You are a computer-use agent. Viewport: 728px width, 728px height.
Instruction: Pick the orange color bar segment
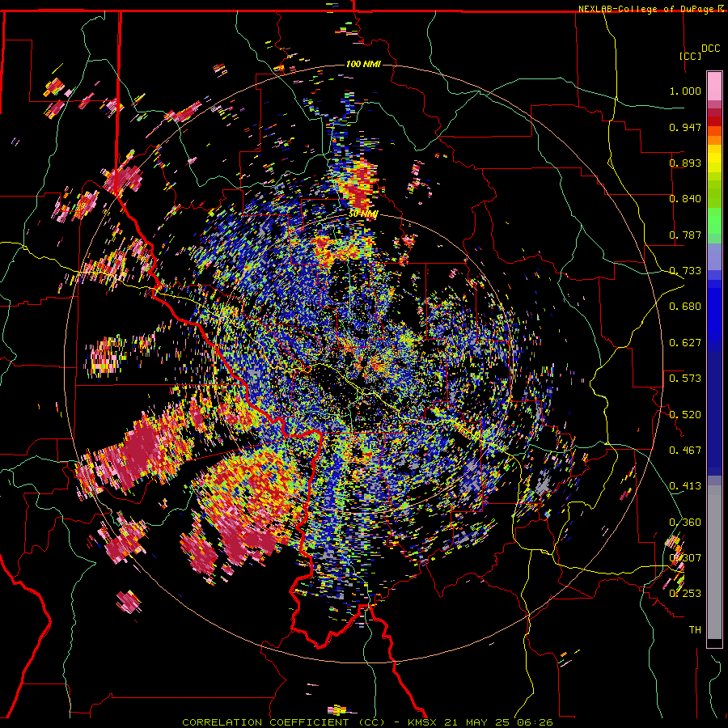click(714, 140)
